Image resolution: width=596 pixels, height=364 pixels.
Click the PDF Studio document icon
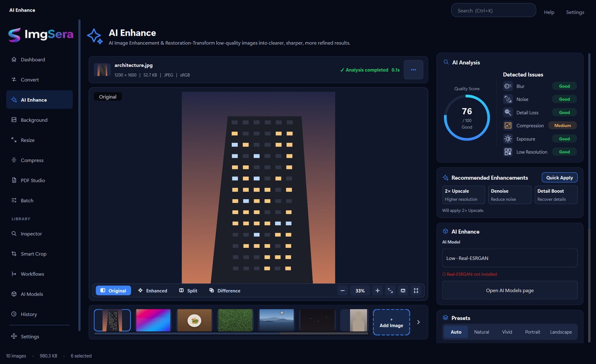(x=14, y=180)
